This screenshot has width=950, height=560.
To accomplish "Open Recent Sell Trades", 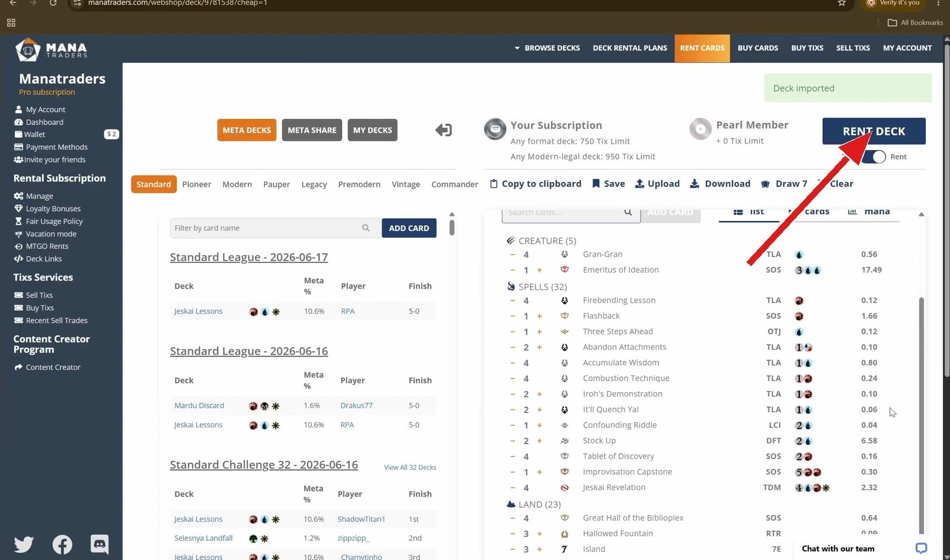I will point(57,320).
